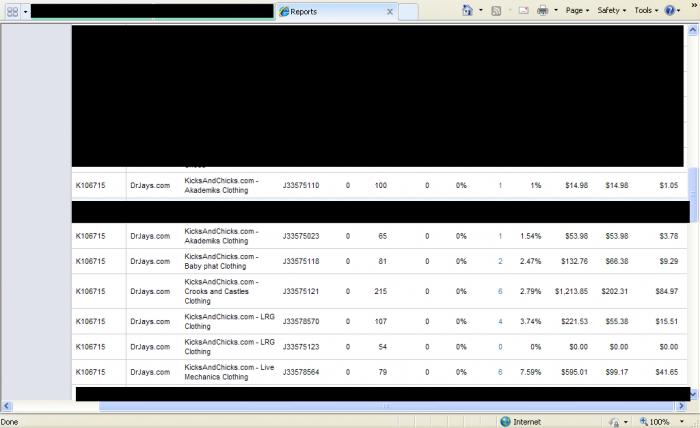Click the horizontal scrollbar left arrow

pos(6,406)
